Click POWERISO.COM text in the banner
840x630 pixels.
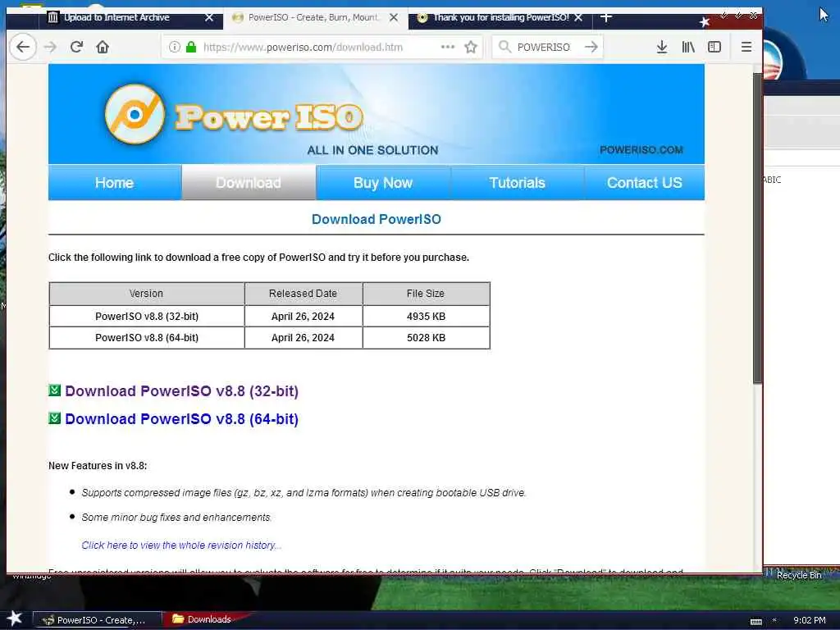click(641, 150)
